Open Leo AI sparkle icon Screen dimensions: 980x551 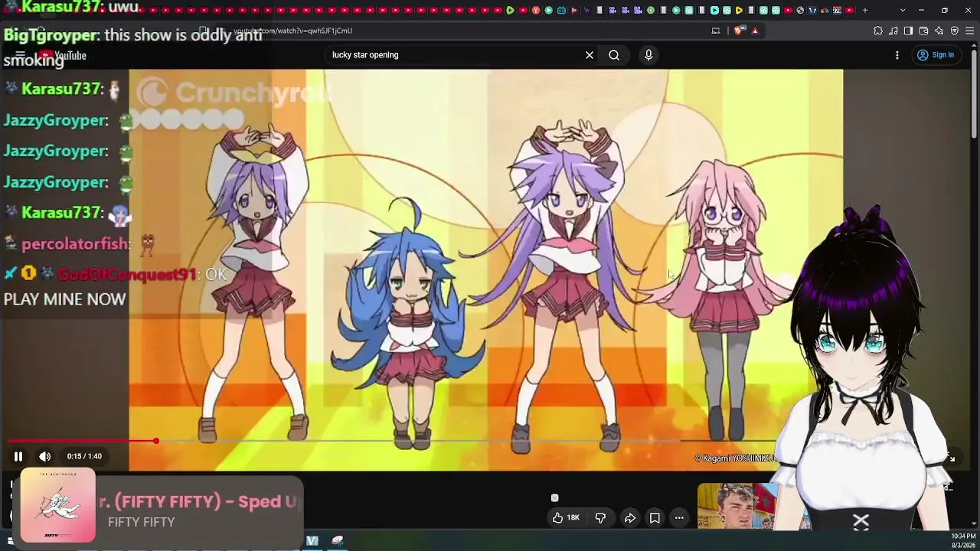coord(939,31)
